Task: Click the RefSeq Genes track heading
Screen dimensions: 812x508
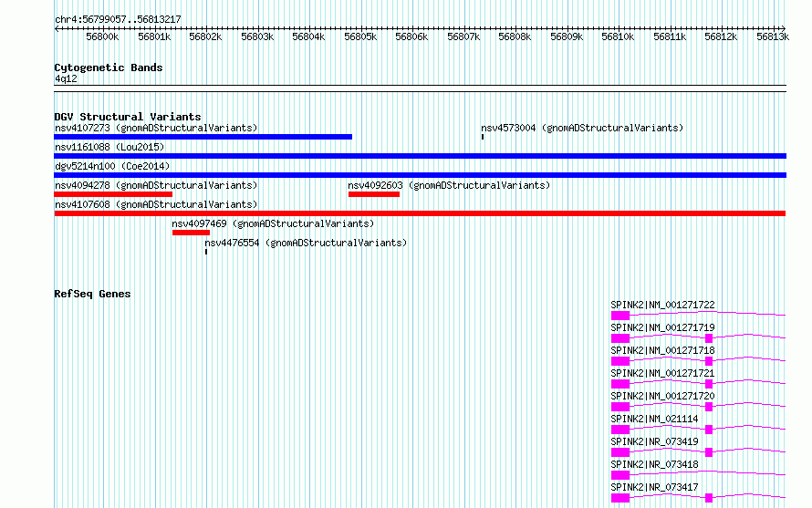Action: point(92,295)
